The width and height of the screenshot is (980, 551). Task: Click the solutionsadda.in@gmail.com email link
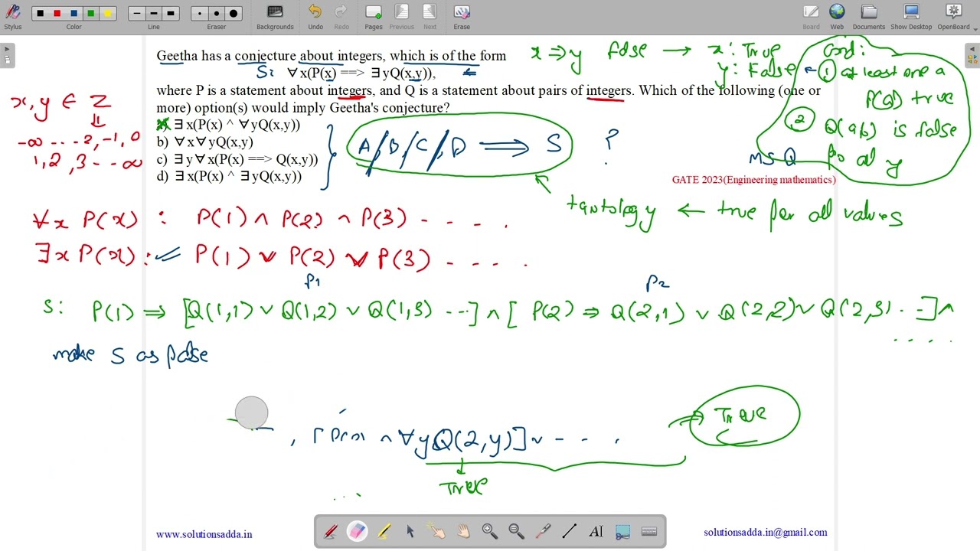(766, 532)
